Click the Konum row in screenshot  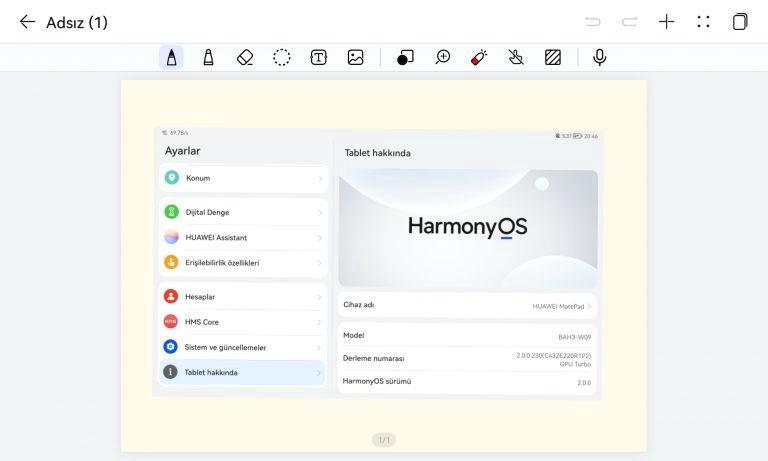pyautogui.click(x=243, y=178)
